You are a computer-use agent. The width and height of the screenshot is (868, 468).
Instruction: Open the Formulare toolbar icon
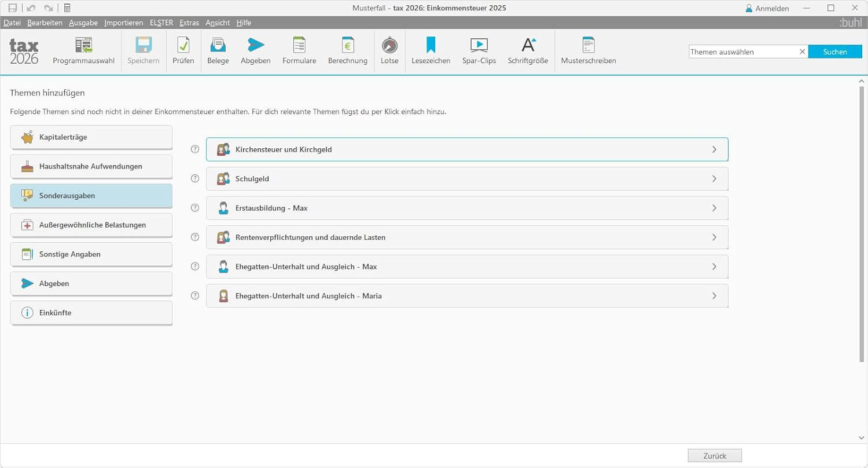(x=299, y=46)
